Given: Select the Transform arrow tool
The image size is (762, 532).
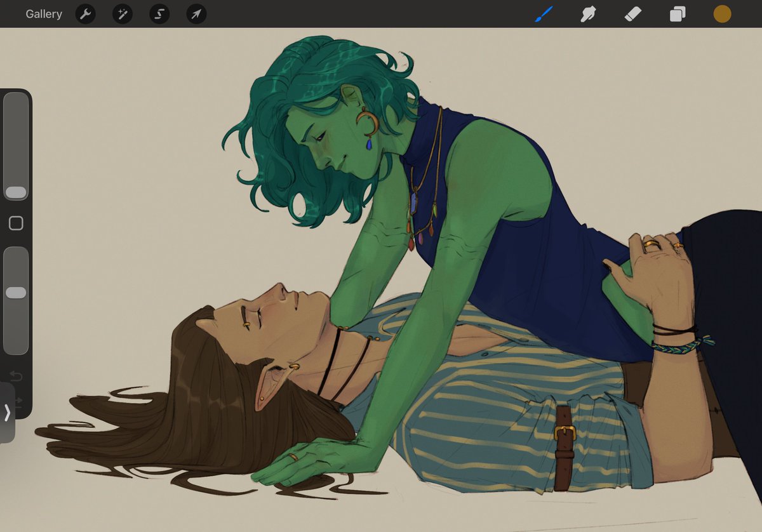Looking at the screenshot, I should coord(196,13).
